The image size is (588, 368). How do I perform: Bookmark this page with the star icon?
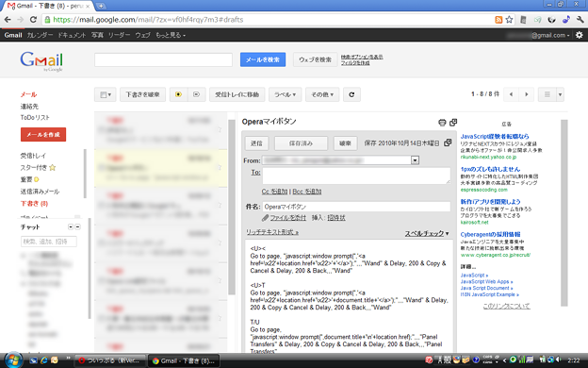pyautogui.click(x=509, y=20)
